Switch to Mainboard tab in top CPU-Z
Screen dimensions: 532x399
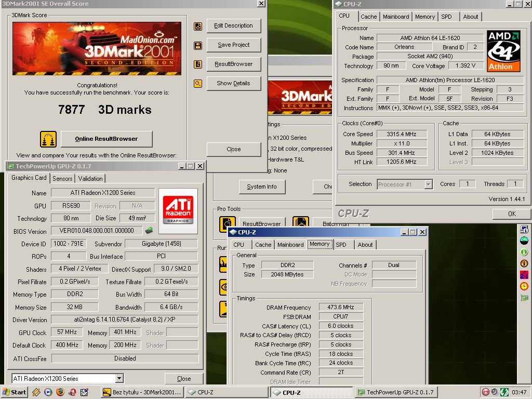396,17
